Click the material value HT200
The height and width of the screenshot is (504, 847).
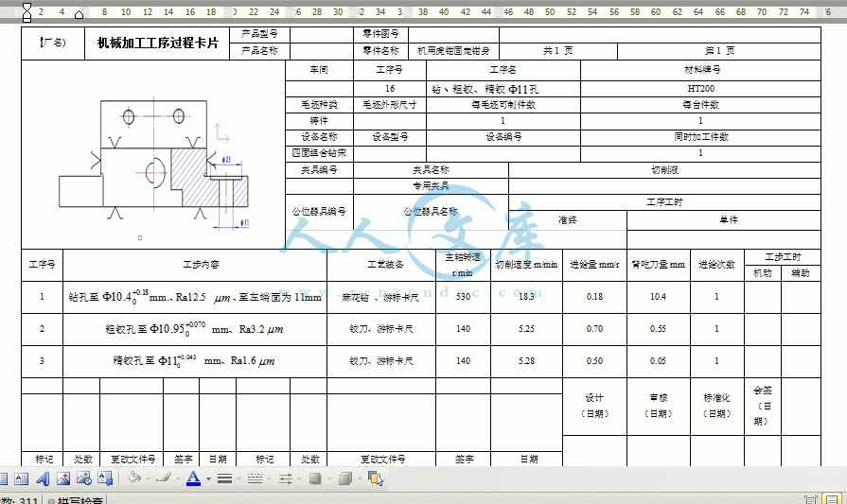coord(700,89)
